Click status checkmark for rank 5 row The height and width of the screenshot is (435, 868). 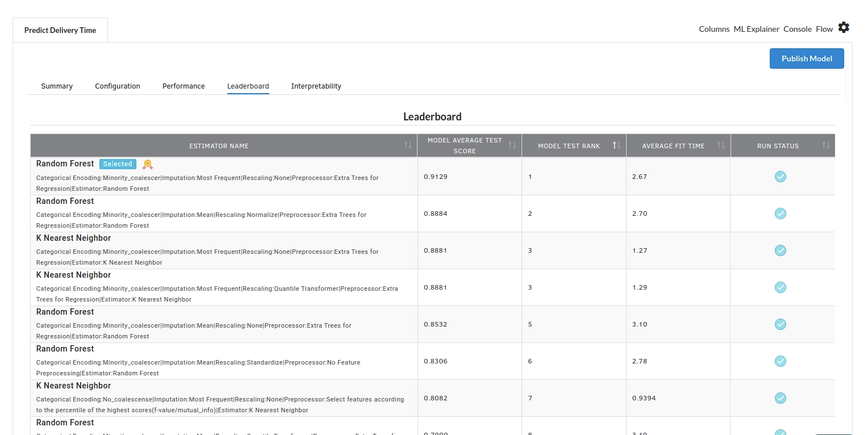781,324
